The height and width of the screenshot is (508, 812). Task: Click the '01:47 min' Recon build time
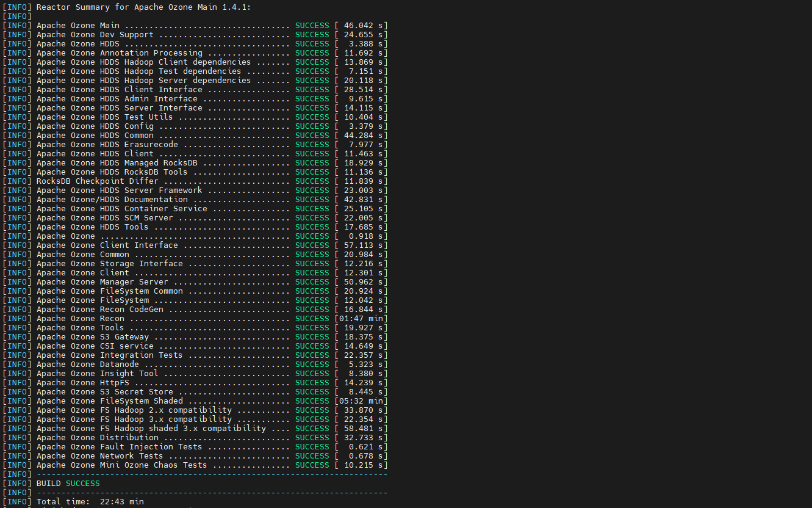[362, 319]
